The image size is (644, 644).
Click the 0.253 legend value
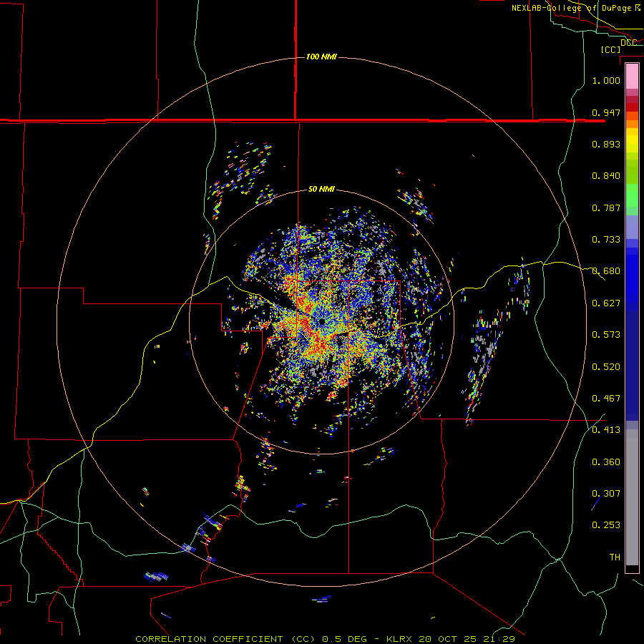click(x=606, y=525)
